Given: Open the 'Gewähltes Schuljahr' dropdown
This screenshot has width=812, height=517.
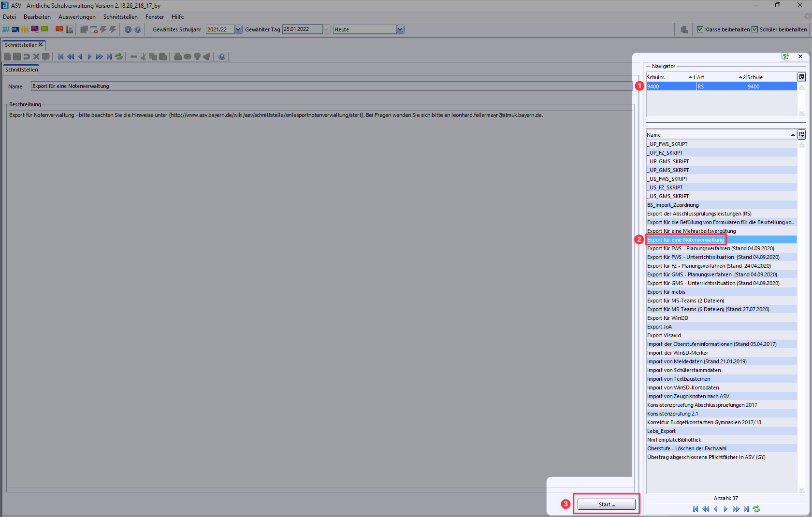Looking at the screenshot, I should 238,29.
